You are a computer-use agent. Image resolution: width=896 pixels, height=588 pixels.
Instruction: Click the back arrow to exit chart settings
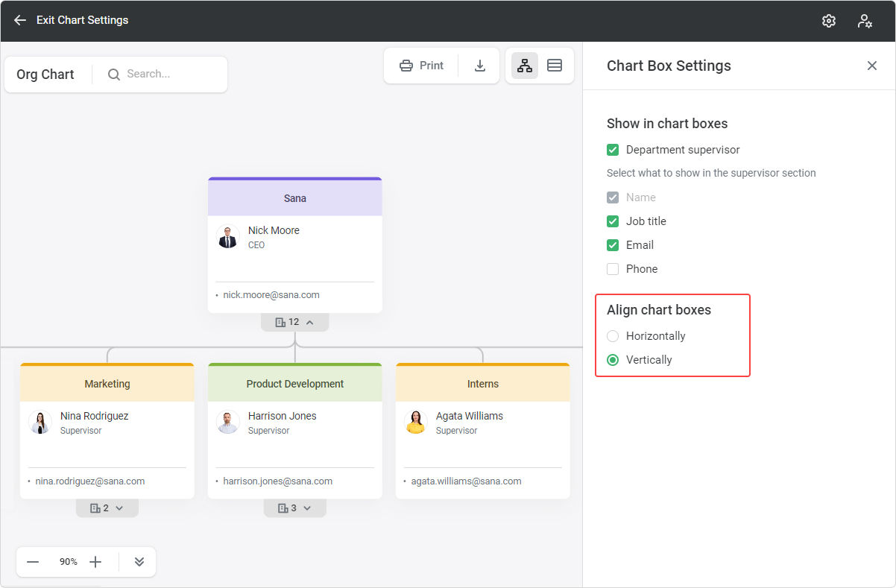click(20, 20)
